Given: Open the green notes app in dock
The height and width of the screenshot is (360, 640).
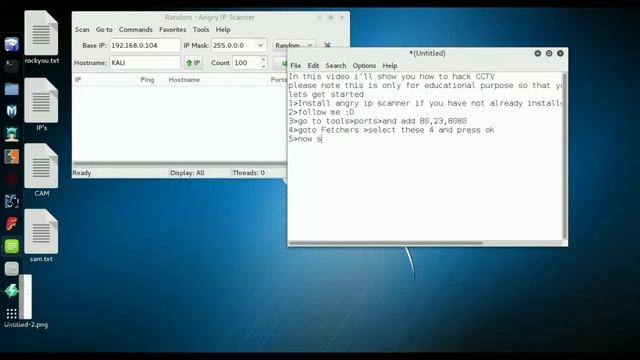Looking at the screenshot, I should tap(11, 246).
